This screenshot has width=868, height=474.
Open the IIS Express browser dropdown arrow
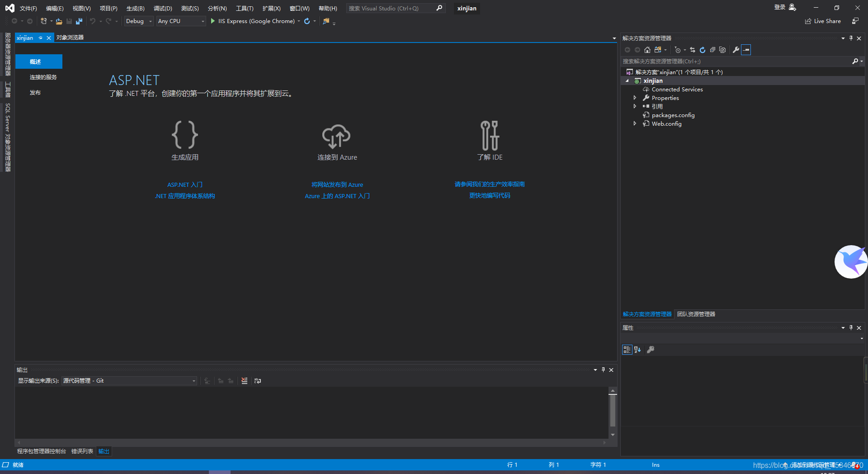[299, 21]
